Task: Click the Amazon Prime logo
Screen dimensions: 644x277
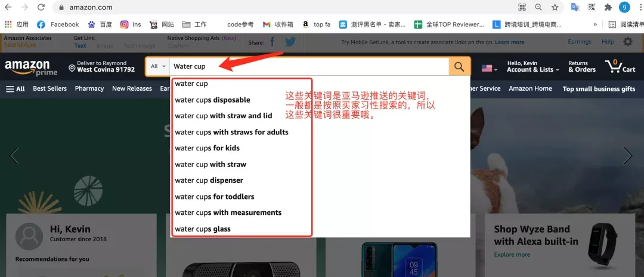Action: [31, 67]
